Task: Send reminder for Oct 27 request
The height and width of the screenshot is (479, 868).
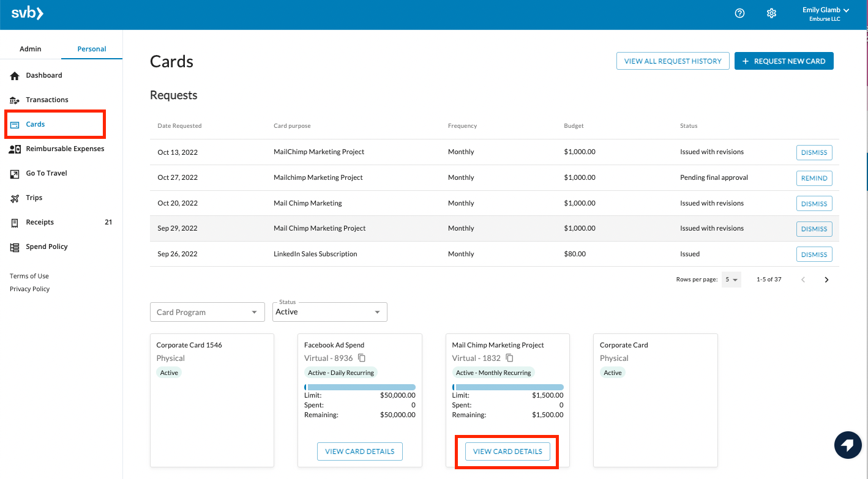Action: (814, 178)
